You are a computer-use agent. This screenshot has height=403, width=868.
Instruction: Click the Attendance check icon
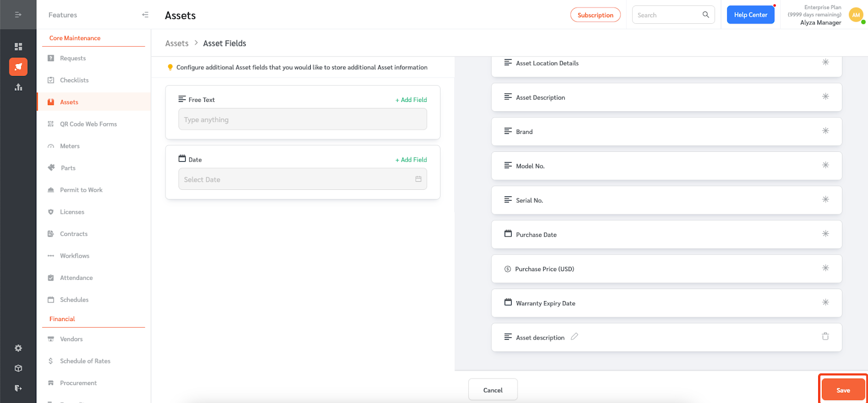(50, 278)
